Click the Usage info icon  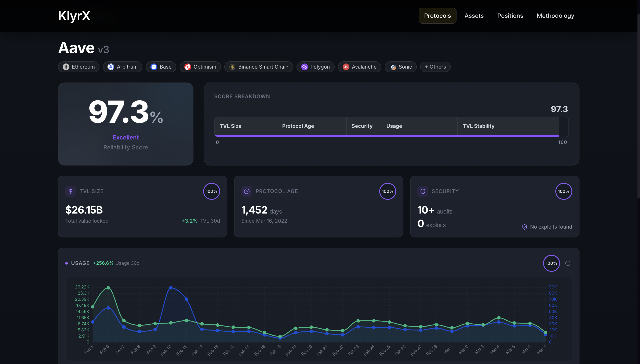click(568, 263)
